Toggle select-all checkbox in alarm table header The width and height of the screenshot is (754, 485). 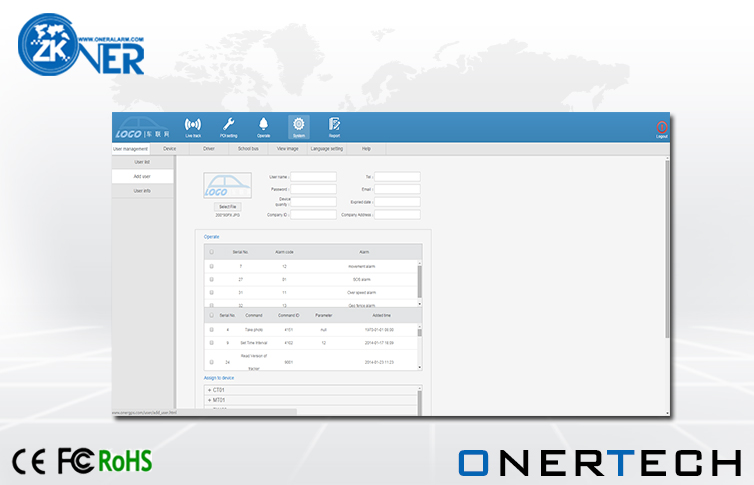point(212,252)
